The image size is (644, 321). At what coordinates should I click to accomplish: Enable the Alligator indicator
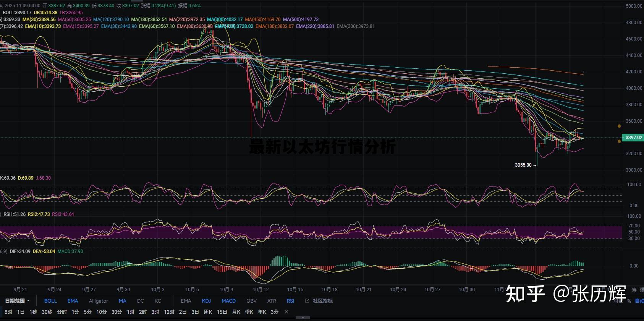click(x=99, y=301)
